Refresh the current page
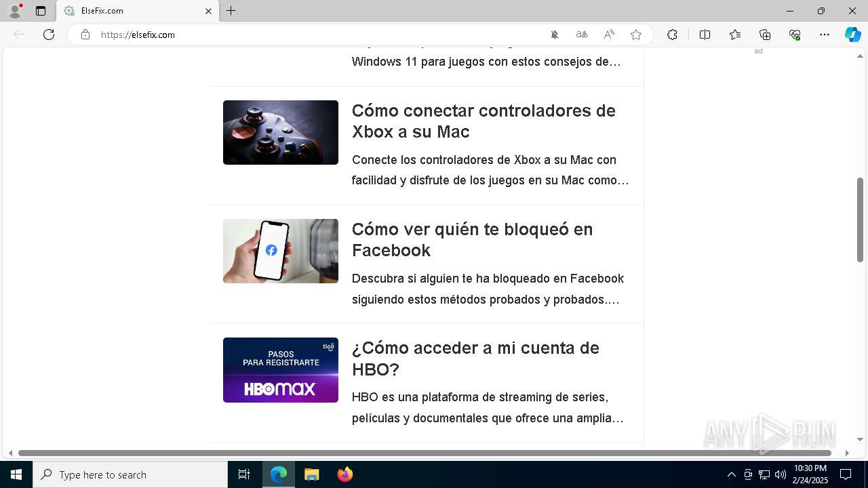The height and width of the screenshot is (488, 868). [x=49, y=35]
